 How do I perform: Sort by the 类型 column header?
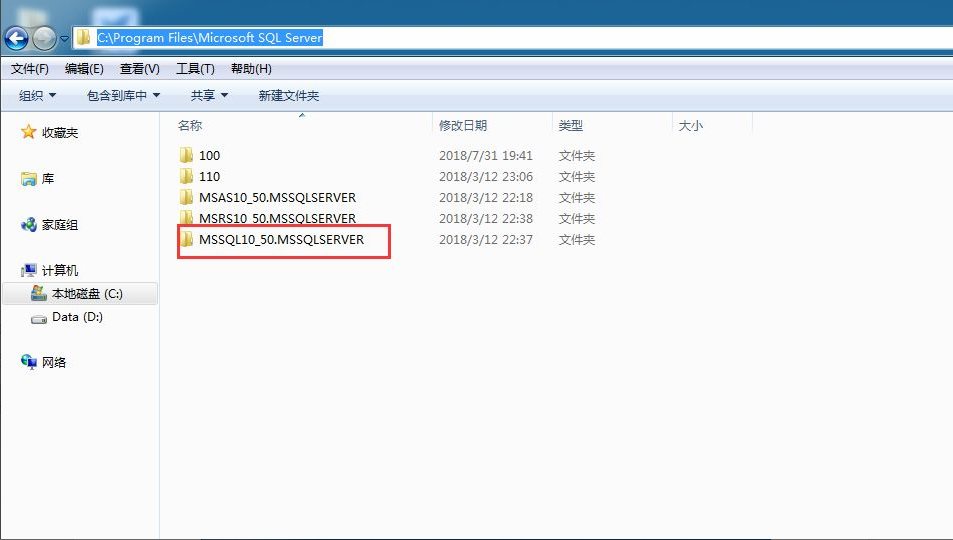(571, 125)
